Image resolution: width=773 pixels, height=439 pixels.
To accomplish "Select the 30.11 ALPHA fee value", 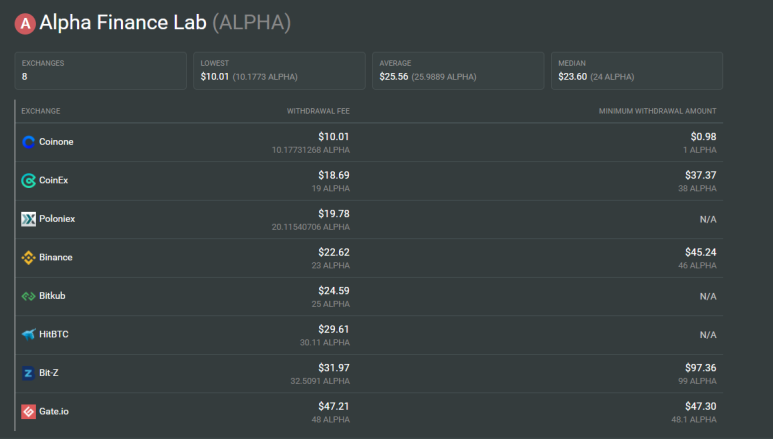I will (325, 342).
